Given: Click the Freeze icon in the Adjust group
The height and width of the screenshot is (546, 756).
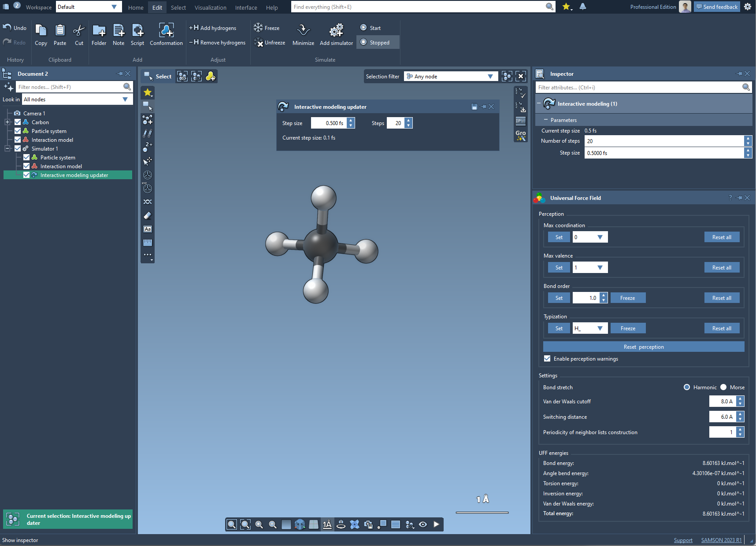Looking at the screenshot, I should point(258,28).
